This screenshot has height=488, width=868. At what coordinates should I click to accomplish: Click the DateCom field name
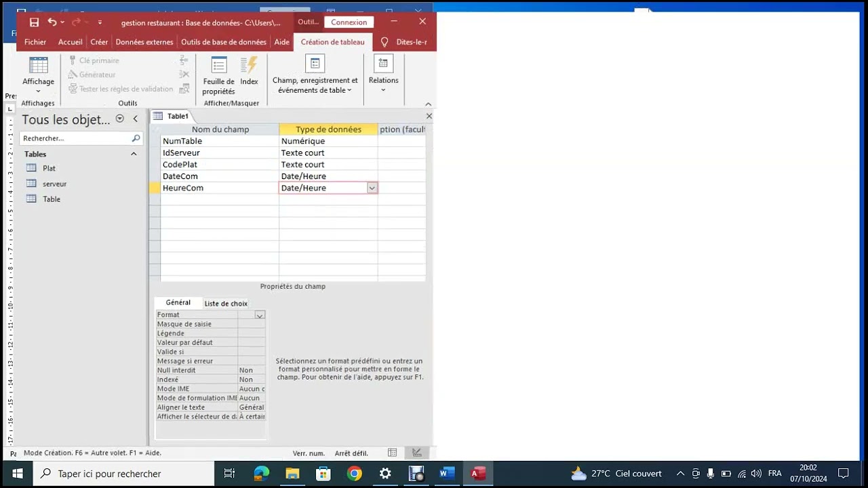click(x=220, y=176)
